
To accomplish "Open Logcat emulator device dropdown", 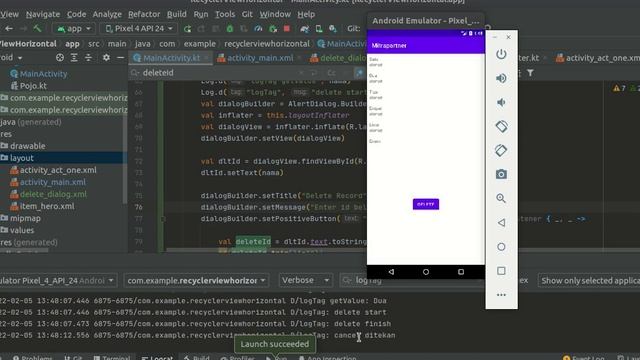I will click(58, 281).
